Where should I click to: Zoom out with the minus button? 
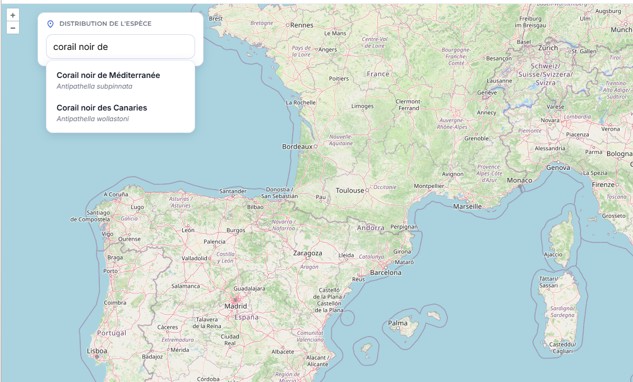point(13,28)
